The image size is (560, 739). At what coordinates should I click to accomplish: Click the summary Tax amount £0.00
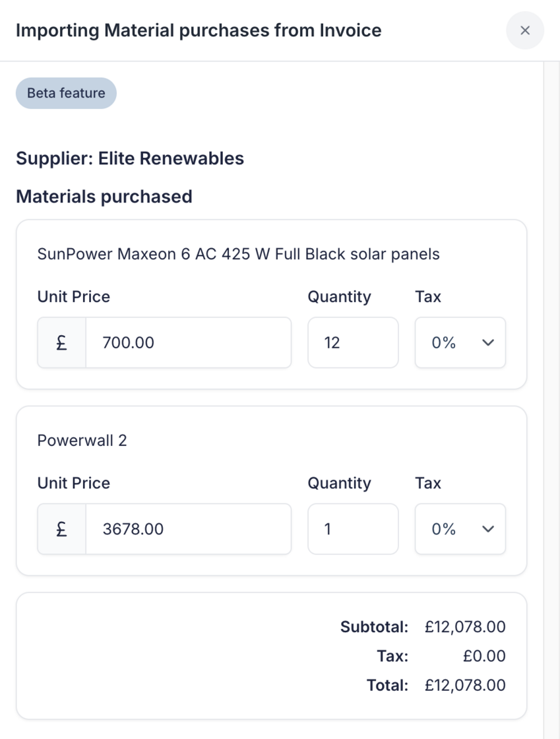click(x=483, y=656)
